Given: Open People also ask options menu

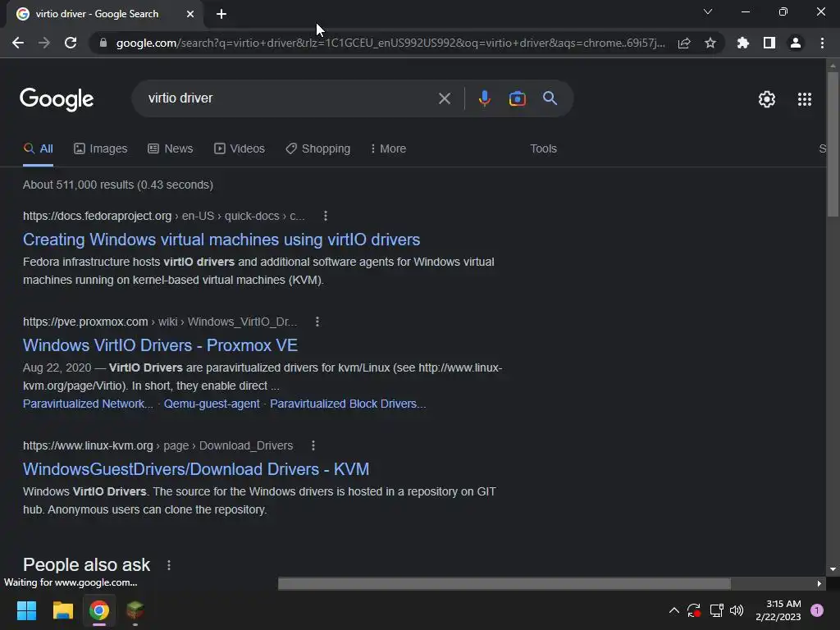Looking at the screenshot, I should (169, 565).
